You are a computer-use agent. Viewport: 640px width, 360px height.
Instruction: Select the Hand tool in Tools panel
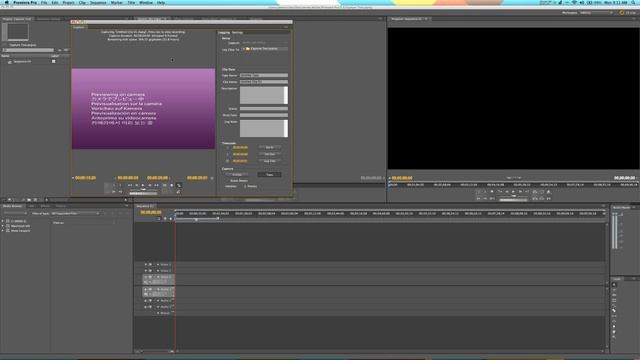(x=614, y=332)
